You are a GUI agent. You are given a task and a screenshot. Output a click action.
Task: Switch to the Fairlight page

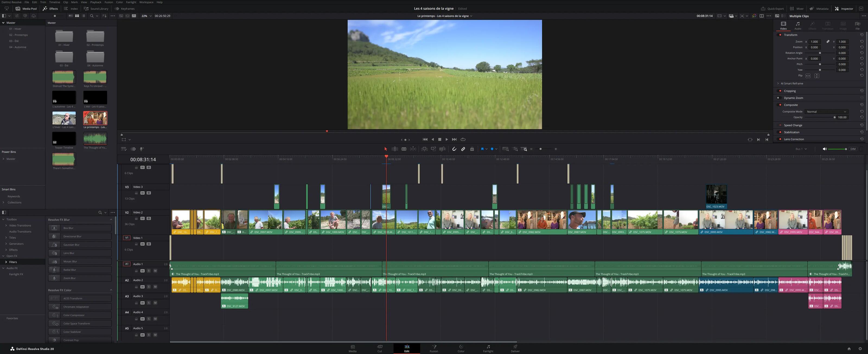[x=488, y=348]
